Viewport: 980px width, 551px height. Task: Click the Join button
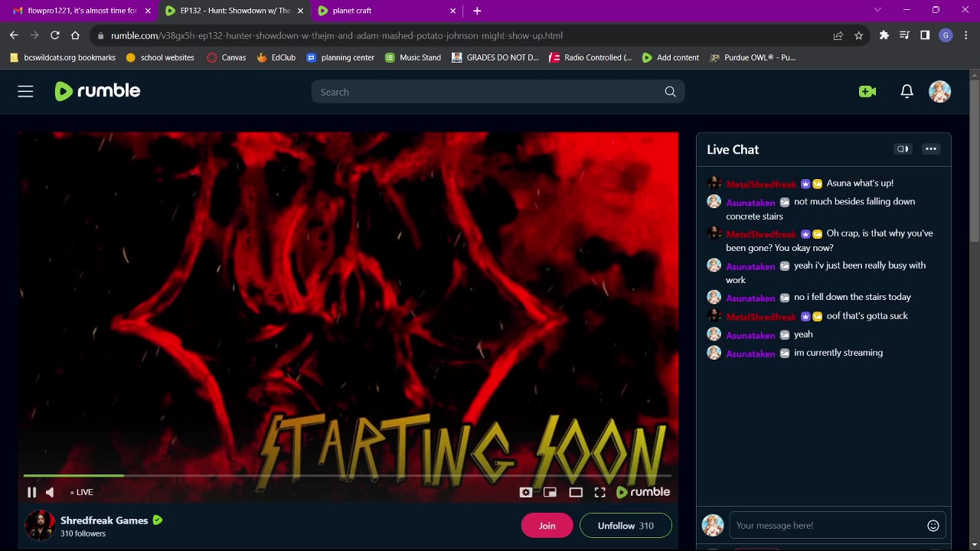(x=547, y=526)
